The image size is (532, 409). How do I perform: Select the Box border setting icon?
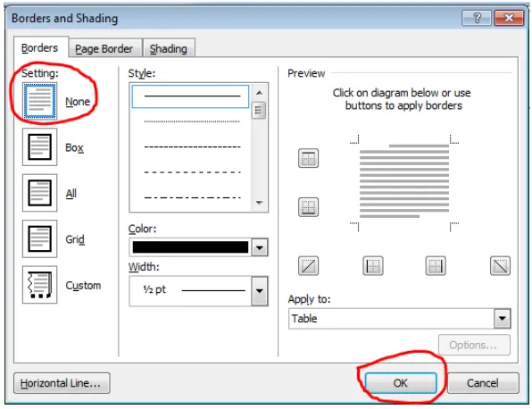tap(39, 147)
